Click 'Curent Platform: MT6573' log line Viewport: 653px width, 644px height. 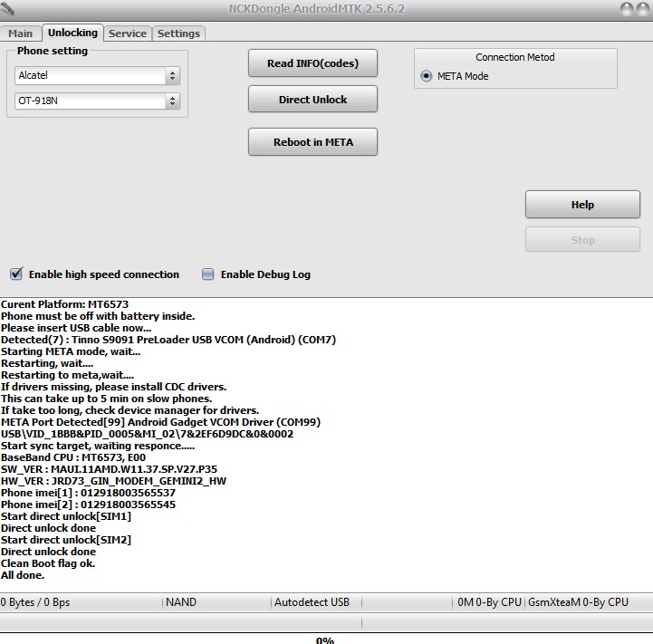point(64,304)
